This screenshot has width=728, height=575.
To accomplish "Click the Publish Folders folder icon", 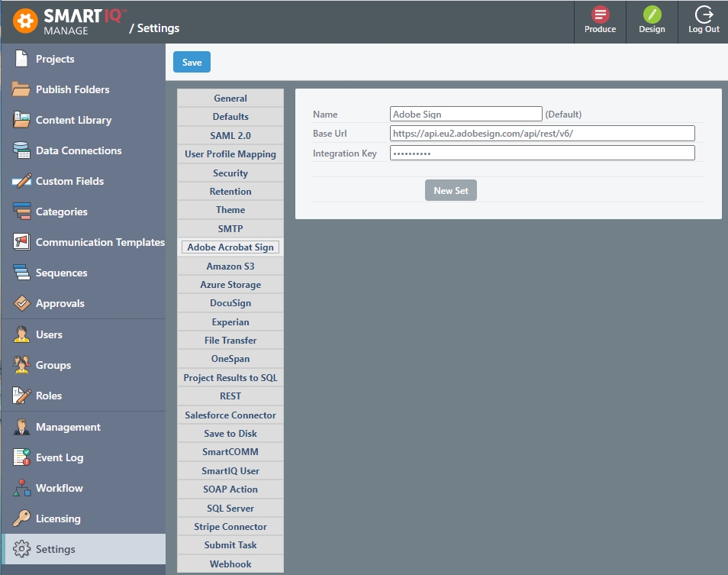I will (21, 89).
